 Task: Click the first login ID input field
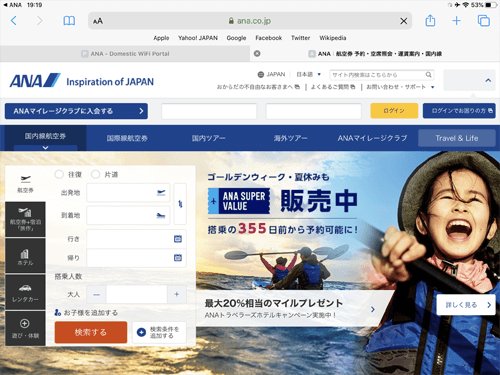(x=209, y=111)
